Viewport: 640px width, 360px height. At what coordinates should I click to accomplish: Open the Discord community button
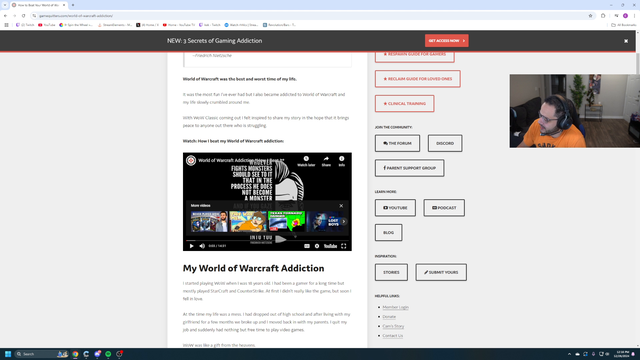pyautogui.click(x=445, y=143)
